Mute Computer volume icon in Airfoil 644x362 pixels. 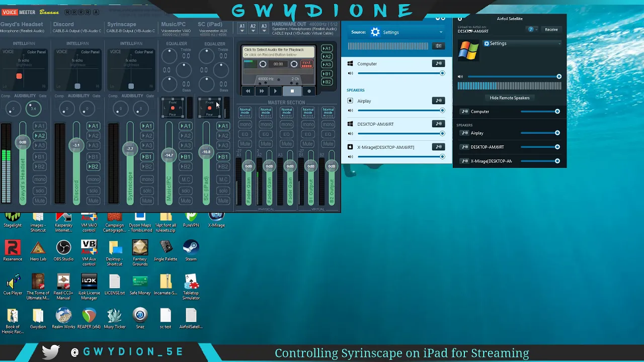point(351,73)
